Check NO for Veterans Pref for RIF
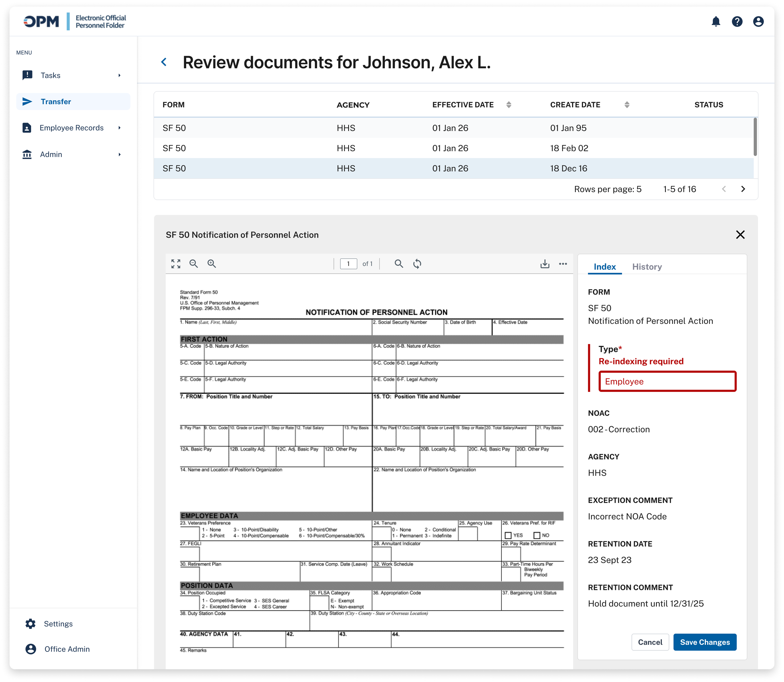The image size is (784, 682). 537,535
